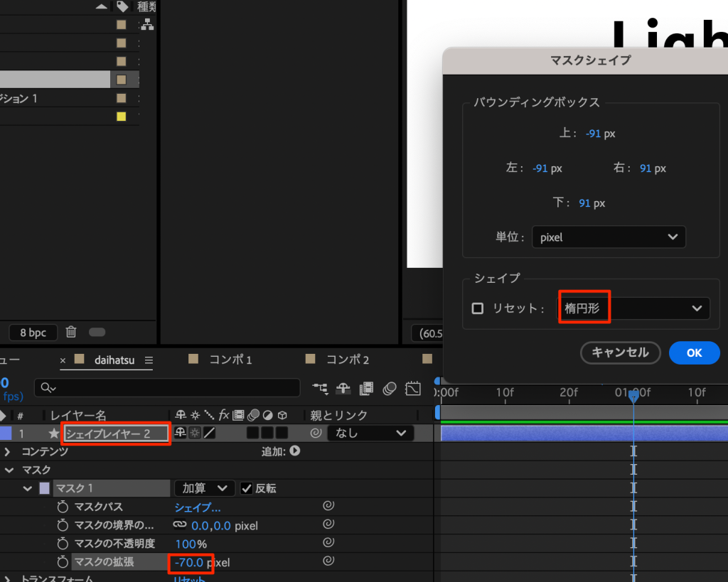The width and height of the screenshot is (728, 582).
Task: Toggle the shy switch on シェイプレイヤー 2
Action: point(180,433)
